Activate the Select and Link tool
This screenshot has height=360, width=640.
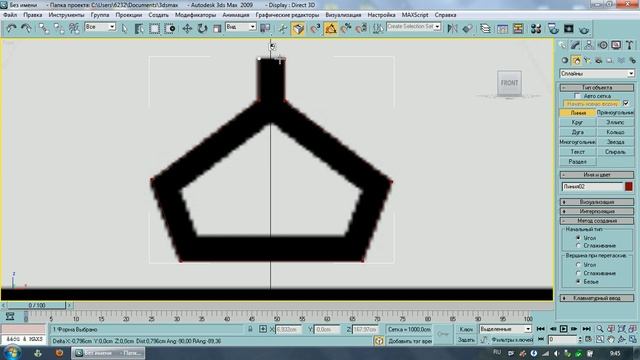pyautogui.click(x=44, y=28)
